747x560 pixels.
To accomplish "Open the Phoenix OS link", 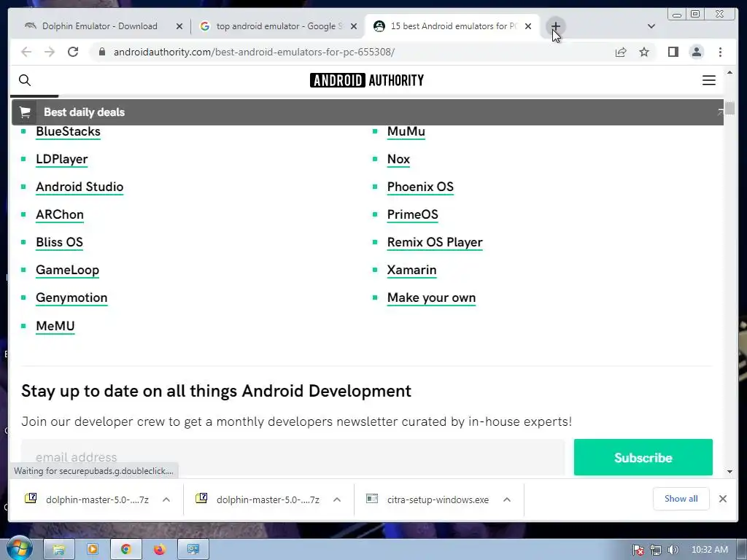I will 420,187.
